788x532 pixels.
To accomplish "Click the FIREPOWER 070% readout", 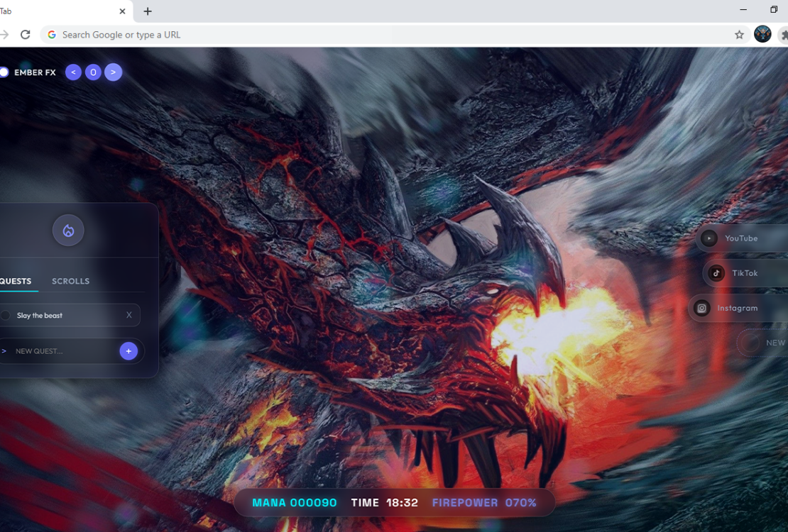I will 484,503.
